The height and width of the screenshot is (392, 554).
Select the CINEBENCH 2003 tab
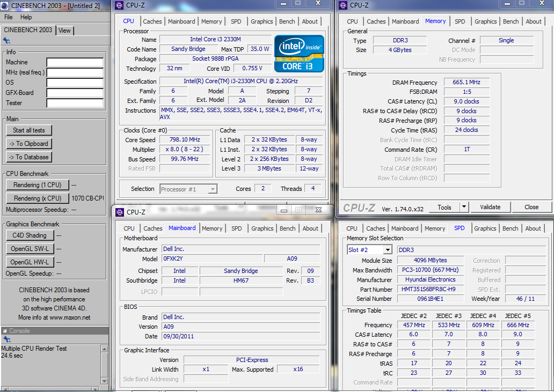click(28, 30)
